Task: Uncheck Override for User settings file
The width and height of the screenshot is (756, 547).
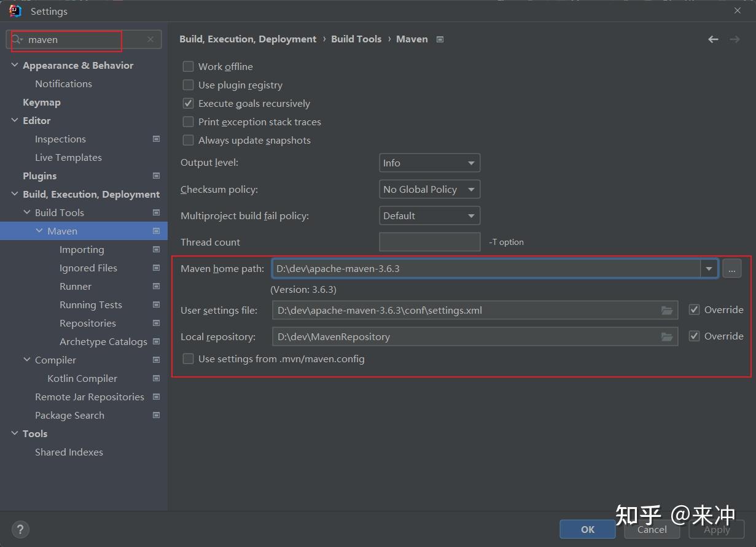Action: pyautogui.click(x=694, y=309)
